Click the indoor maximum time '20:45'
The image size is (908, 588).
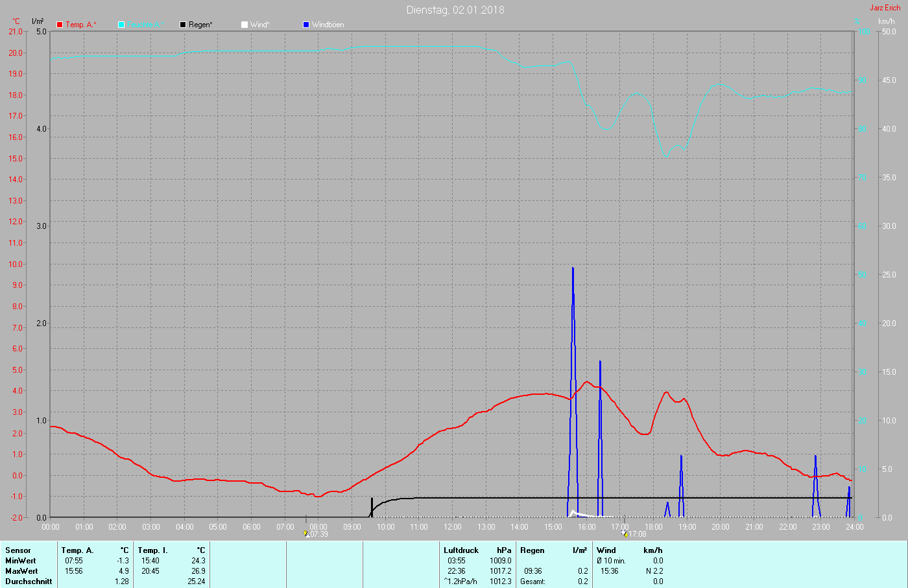click(x=150, y=571)
